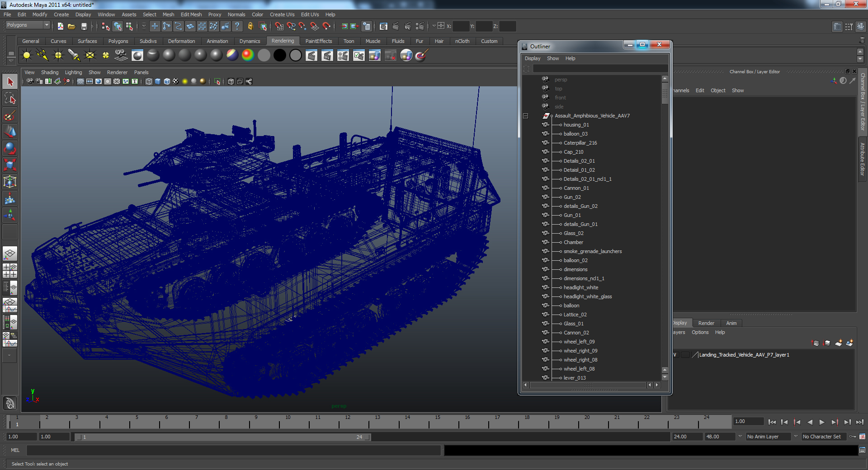Click the range slider bar
The image size is (868, 470).
222,437
